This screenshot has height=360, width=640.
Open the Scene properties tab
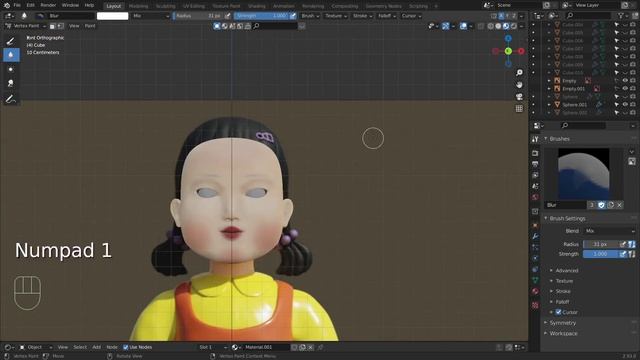535,186
